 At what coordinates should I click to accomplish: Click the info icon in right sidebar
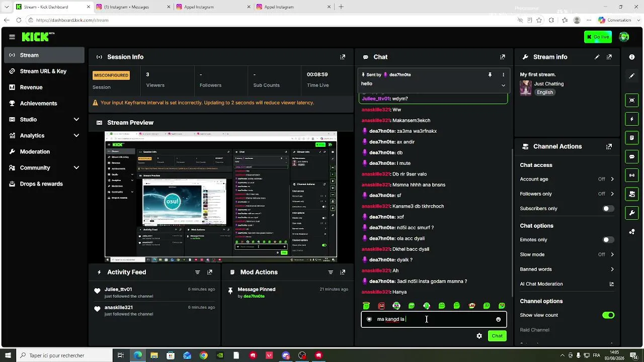(x=632, y=57)
